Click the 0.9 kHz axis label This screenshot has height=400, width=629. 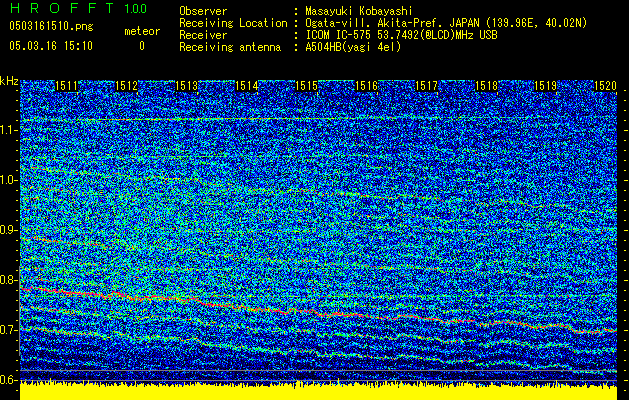point(8,230)
